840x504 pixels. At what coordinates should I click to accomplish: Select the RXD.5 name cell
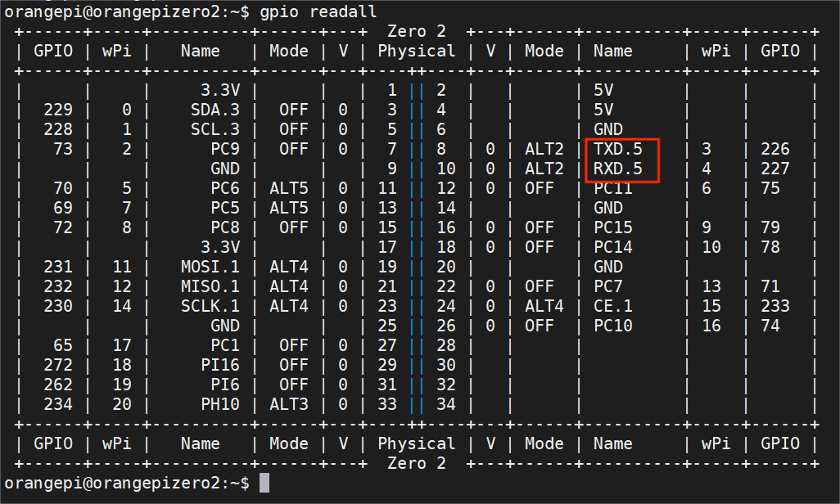617,169
